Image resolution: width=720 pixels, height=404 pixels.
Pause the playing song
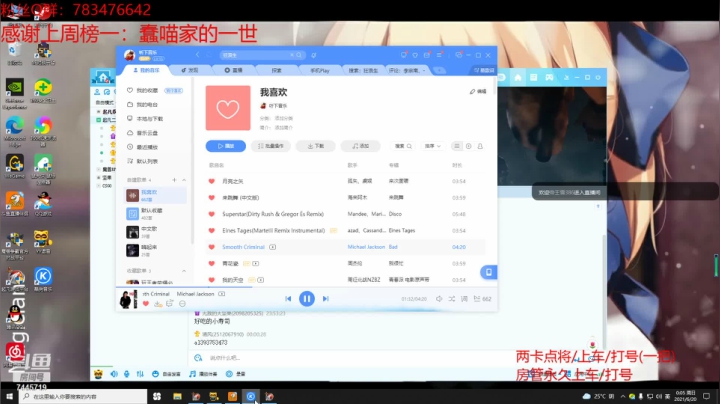coord(307,299)
